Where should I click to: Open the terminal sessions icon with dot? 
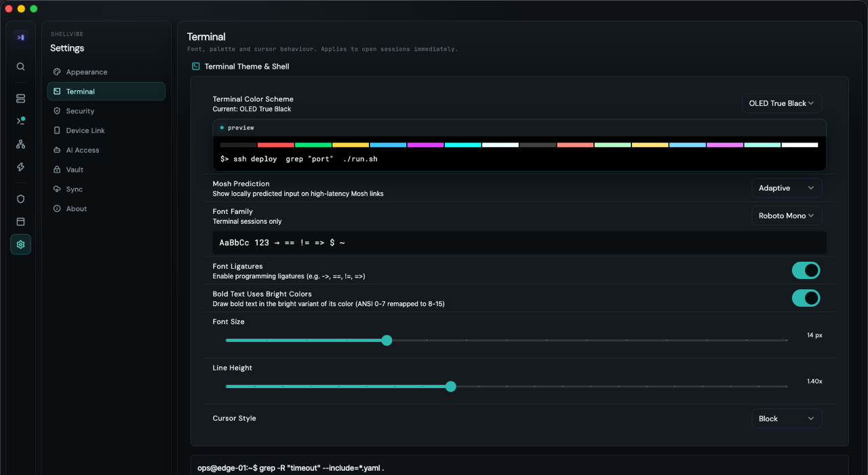20,121
